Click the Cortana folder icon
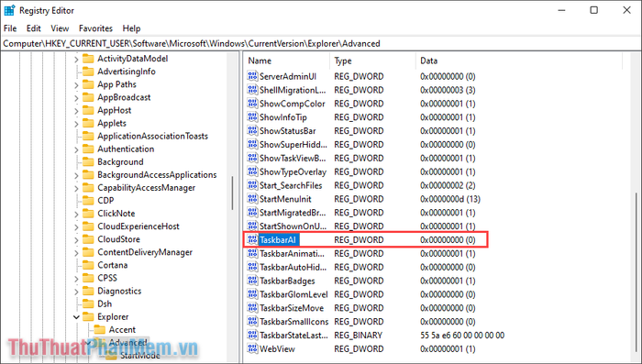This screenshot has height=364, width=642. [x=88, y=265]
